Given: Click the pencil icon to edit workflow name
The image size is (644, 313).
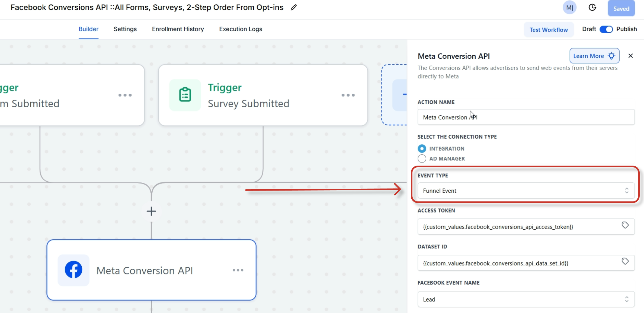Looking at the screenshot, I should tap(294, 8).
